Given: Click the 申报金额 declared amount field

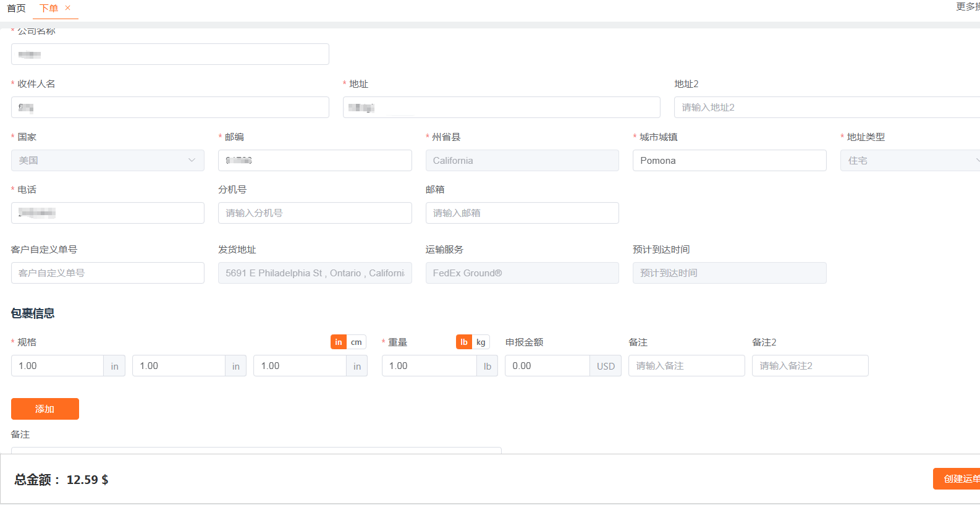Looking at the screenshot, I should point(547,366).
